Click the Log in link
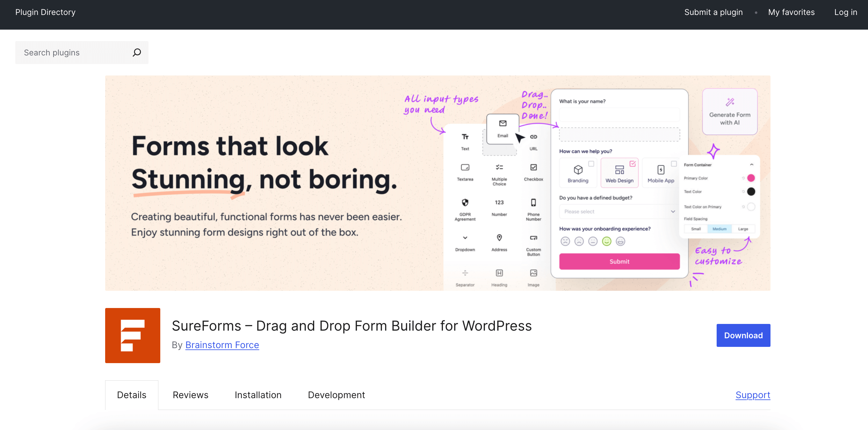The width and height of the screenshot is (868, 430). coord(845,12)
